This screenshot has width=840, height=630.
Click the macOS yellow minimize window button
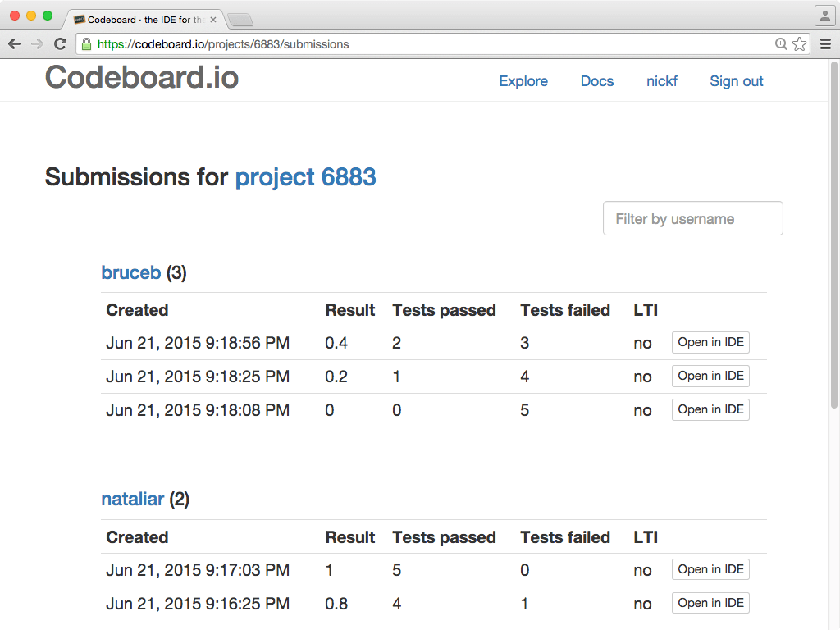(x=31, y=16)
